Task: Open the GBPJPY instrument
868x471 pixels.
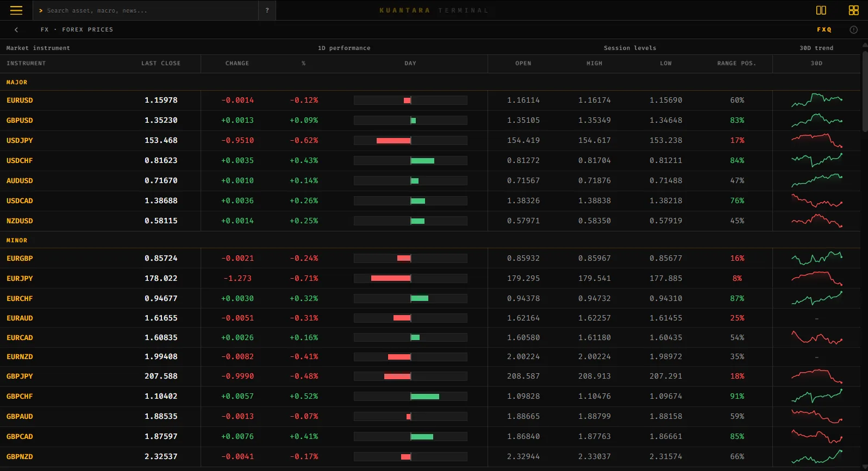Action: [20, 376]
